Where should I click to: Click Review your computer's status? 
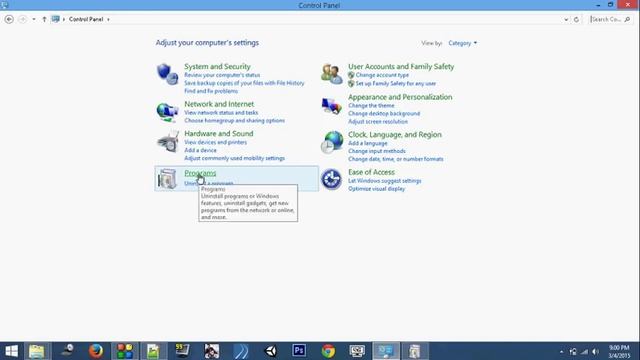(222, 75)
